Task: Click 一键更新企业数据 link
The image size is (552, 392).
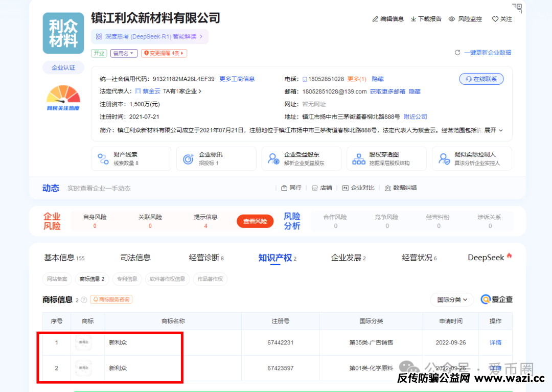Action: pos(488,53)
